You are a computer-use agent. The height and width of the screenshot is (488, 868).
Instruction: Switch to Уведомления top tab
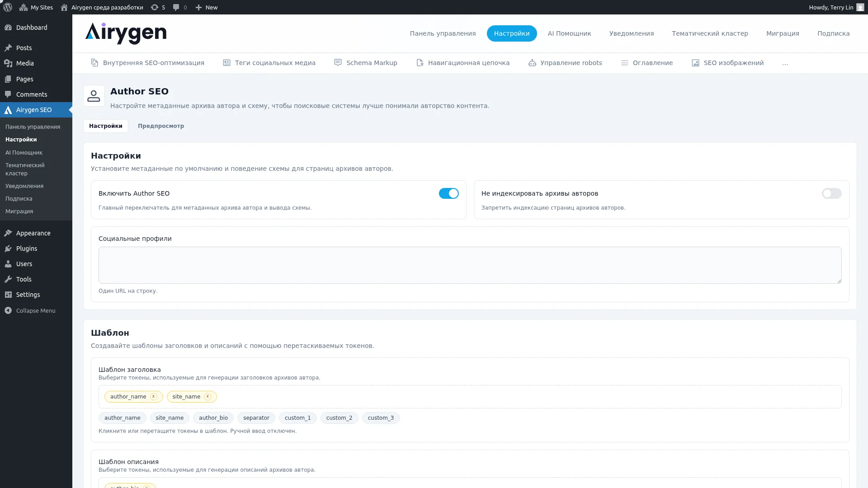tap(632, 33)
